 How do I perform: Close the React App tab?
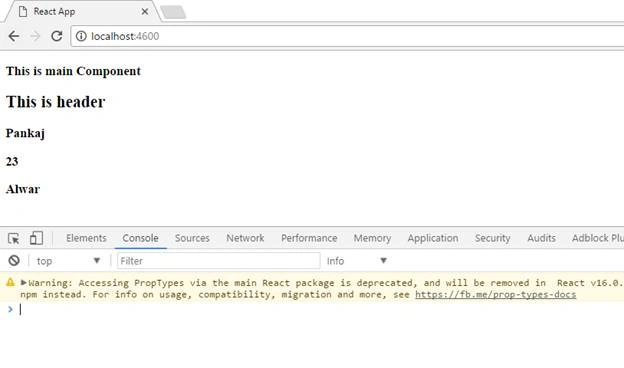[x=145, y=12]
